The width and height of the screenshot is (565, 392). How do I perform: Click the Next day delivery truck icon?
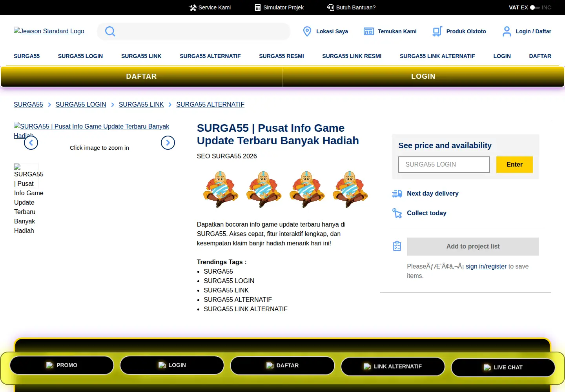coord(397,193)
